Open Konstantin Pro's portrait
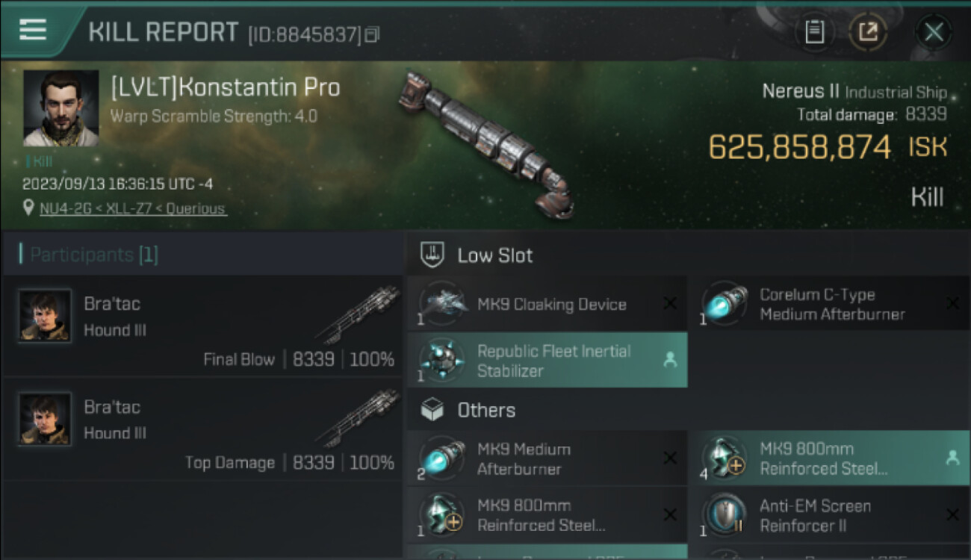Screen dimensions: 971x560 pos(61,108)
